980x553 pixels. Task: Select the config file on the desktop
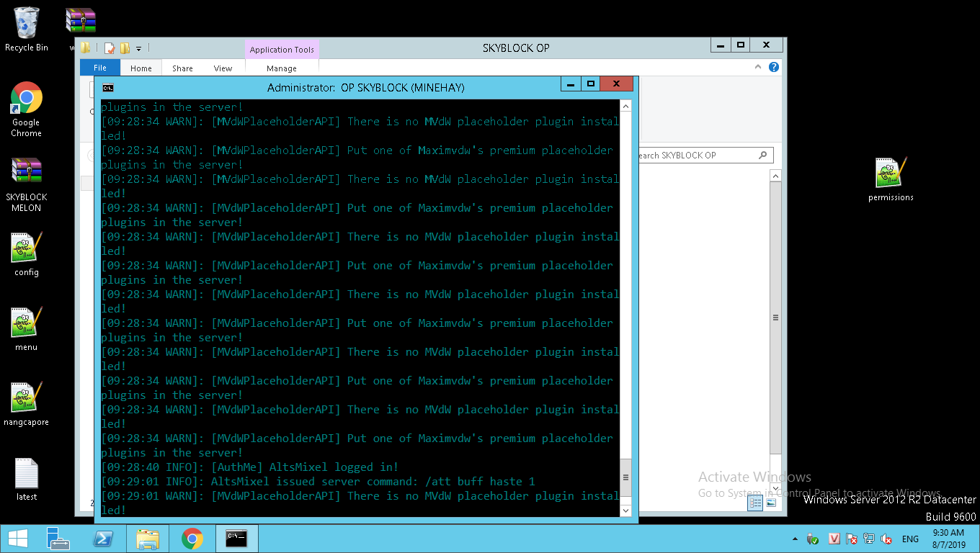[27, 254]
